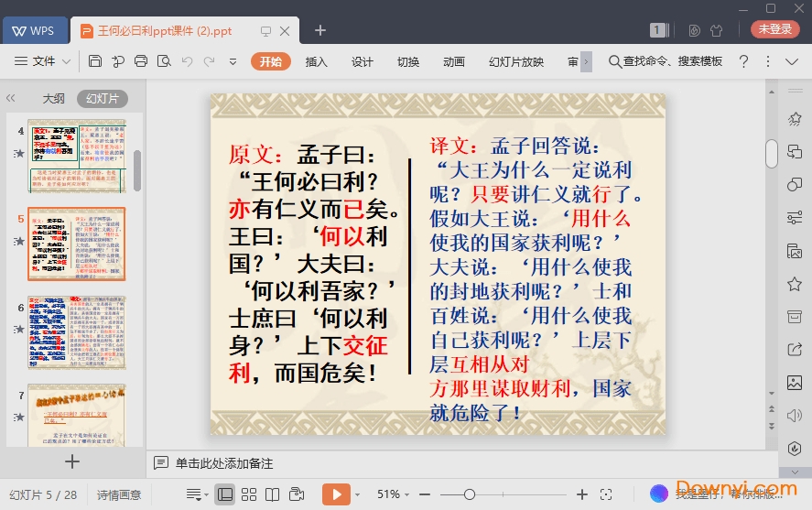Switch to slide sorter grid view
The width and height of the screenshot is (812, 510).
click(249, 494)
